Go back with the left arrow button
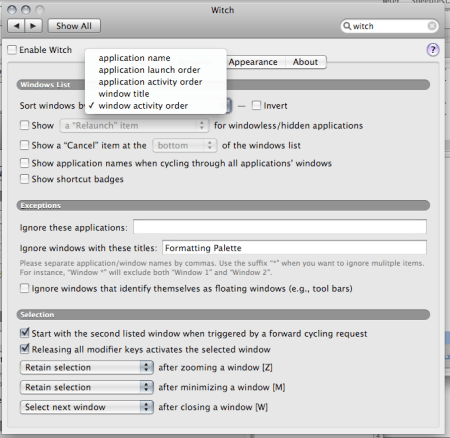The image size is (450, 438). pyautogui.click(x=16, y=26)
